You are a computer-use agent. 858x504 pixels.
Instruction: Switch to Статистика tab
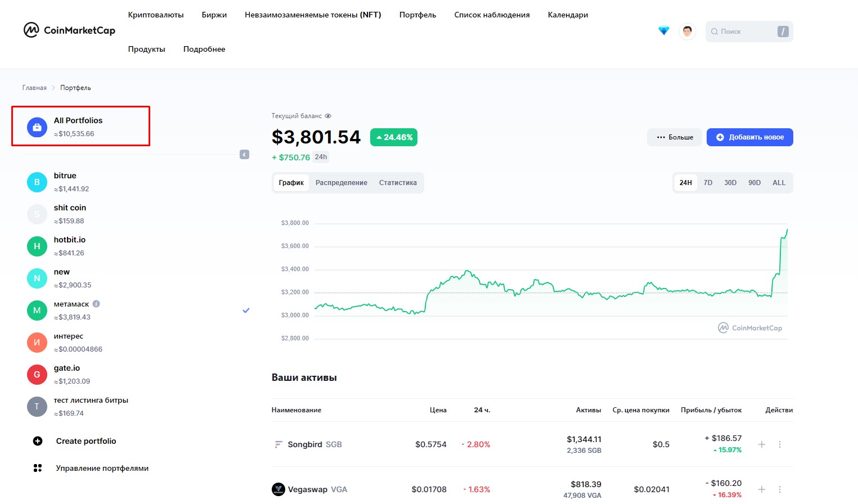[398, 183]
